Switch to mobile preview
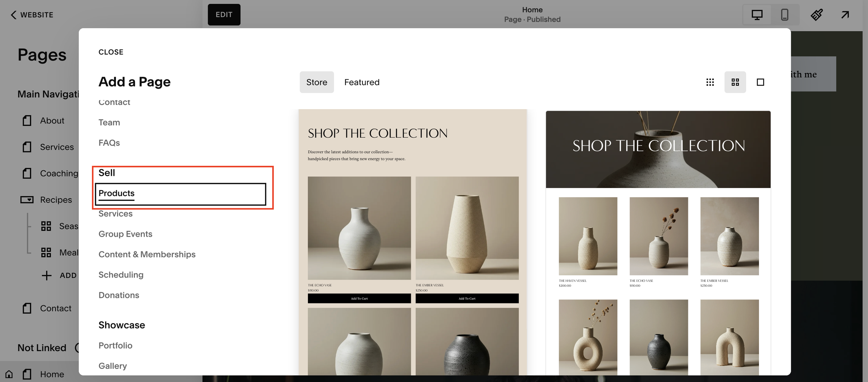This screenshot has width=868, height=382. pyautogui.click(x=784, y=15)
